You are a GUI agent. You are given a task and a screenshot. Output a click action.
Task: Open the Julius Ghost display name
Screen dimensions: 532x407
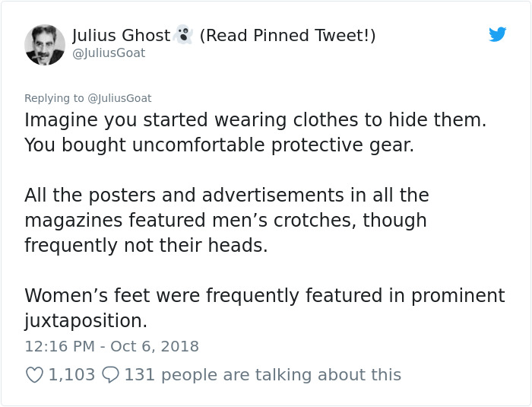(122, 35)
